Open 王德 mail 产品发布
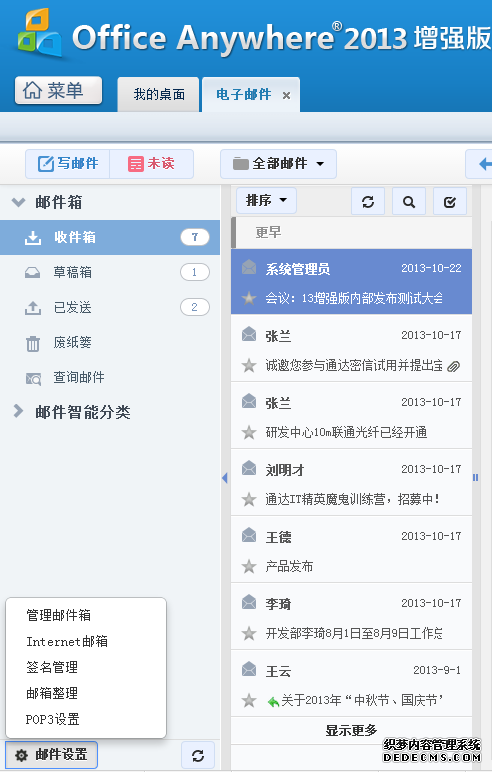Viewport: 492px width, 772px height. coord(351,549)
